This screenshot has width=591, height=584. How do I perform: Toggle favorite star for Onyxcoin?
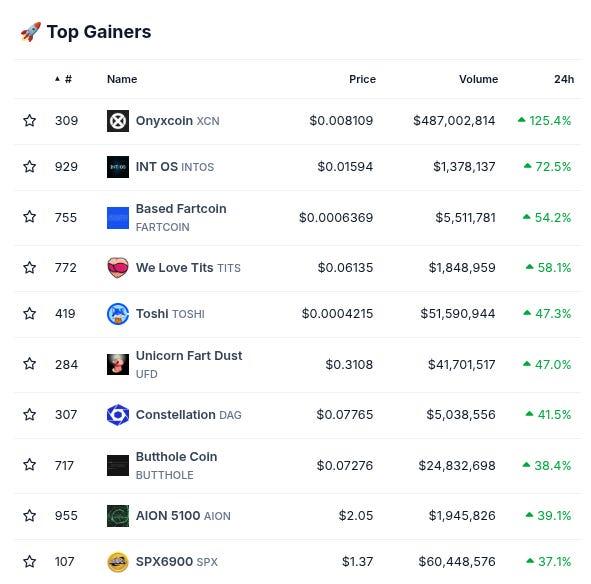29,121
